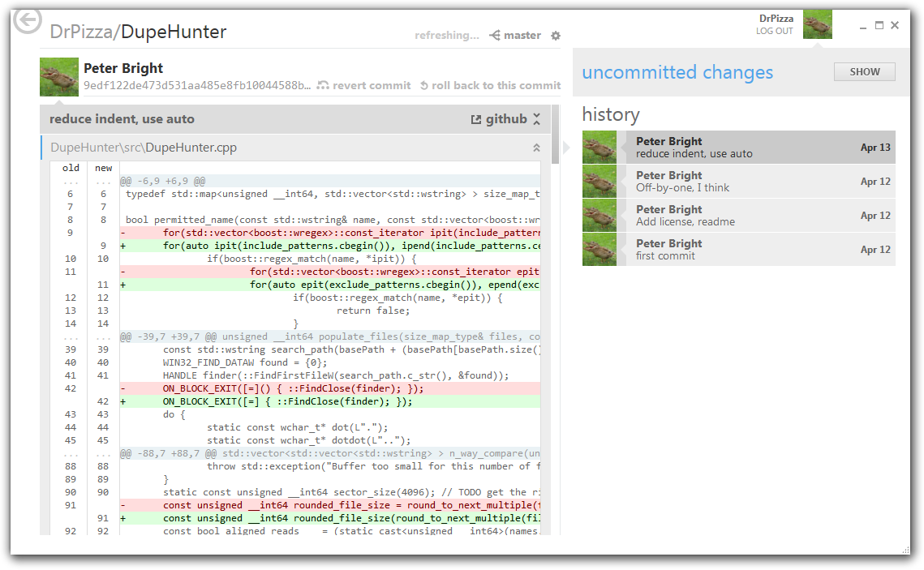Click the 'Add license, readme' commit thumbnail
The width and height of the screenshot is (924, 570).
pos(598,215)
